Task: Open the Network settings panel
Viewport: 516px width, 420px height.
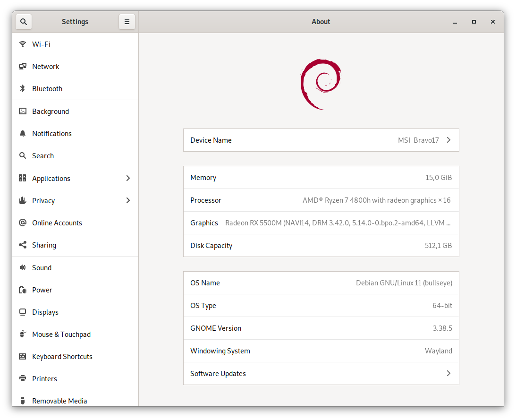Action: 76,66
